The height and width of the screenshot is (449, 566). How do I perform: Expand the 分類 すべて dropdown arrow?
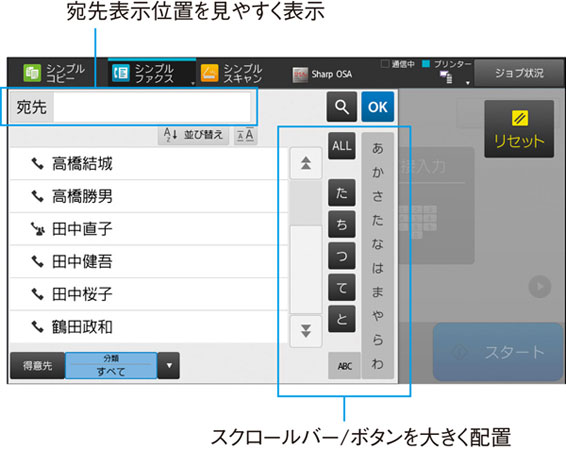coord(169,366)
